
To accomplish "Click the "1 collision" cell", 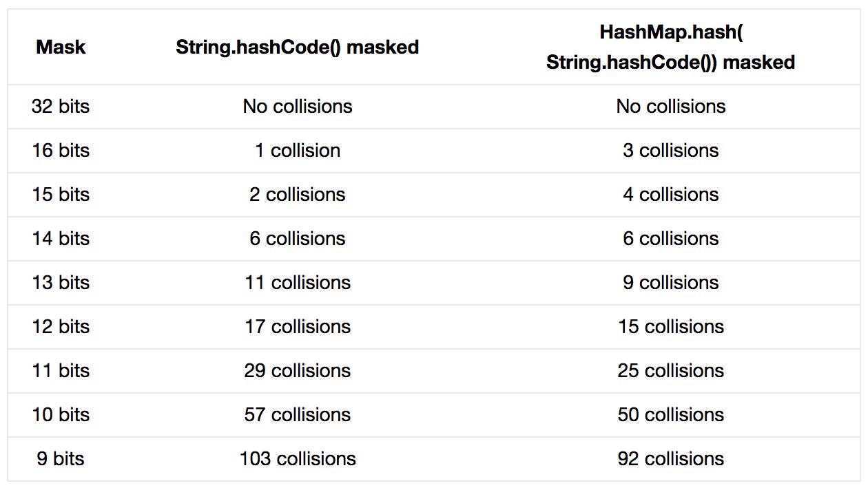I will coord(297,151).
